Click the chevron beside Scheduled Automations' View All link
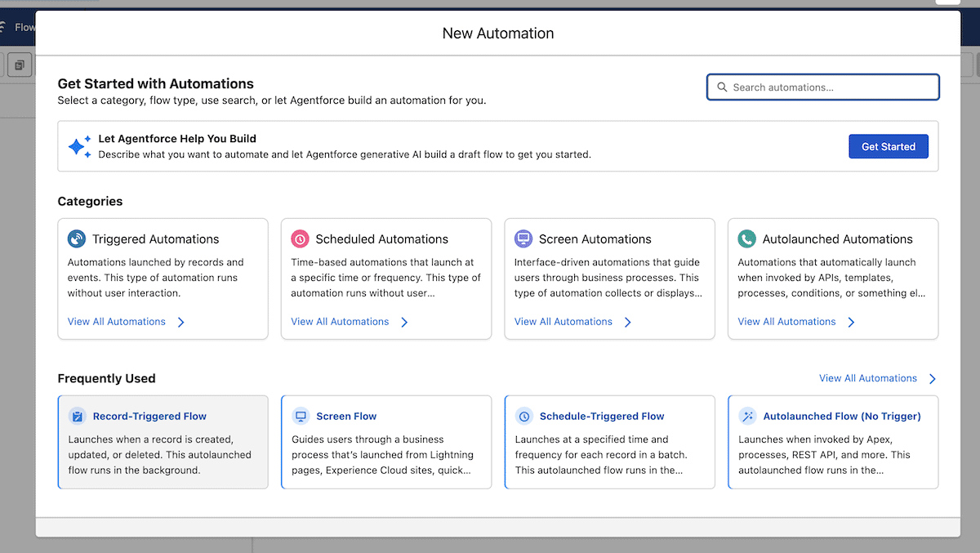This screenshot has width=980, height=553. click(404, 322)
